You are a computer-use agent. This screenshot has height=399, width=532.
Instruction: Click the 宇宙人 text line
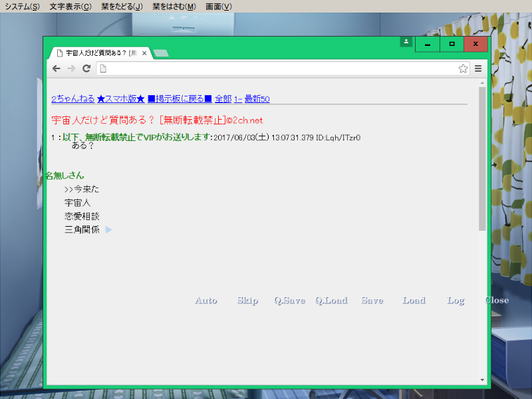(x=77, y=203)
